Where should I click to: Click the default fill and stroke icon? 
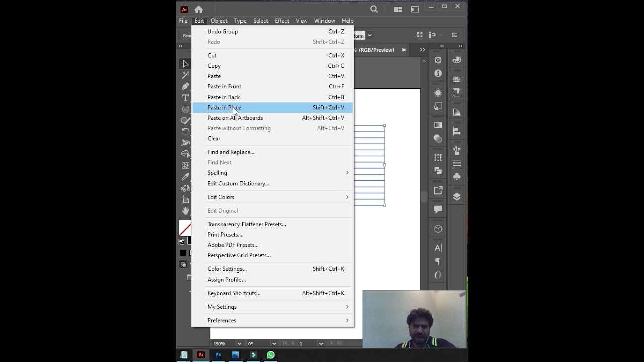tap(181, 241)
